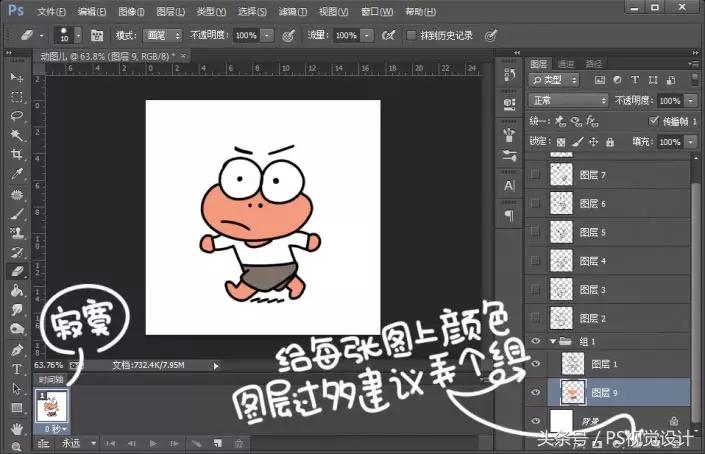Viewport: 705px width, 454px height.
Task: Delete the selected timeline frame
Action: (x=239, y=444)
